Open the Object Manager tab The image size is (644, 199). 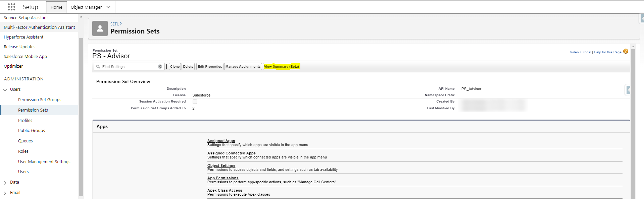[86, 7]
